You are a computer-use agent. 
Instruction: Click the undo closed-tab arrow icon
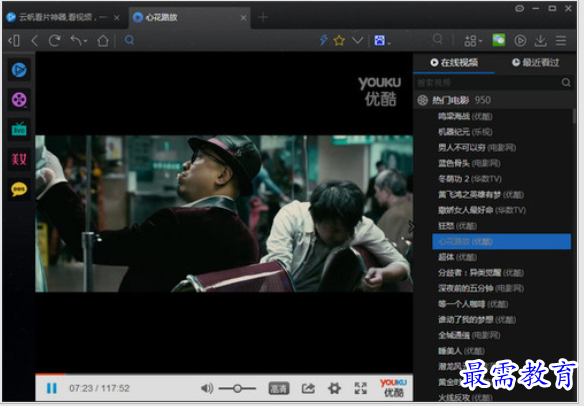(79, 40)
